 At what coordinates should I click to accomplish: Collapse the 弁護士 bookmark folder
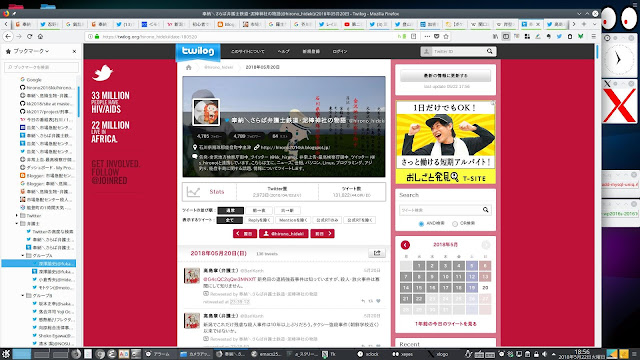(17, 224)
